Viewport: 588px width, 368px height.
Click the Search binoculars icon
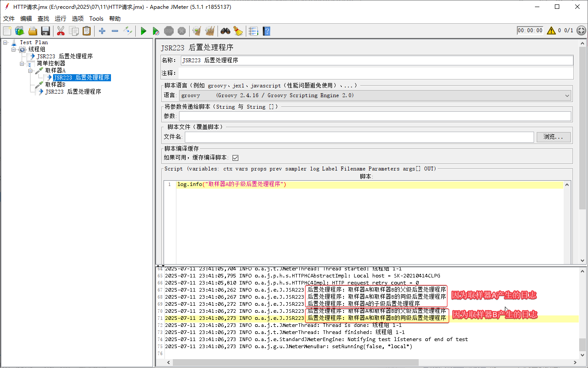[226, 31]
